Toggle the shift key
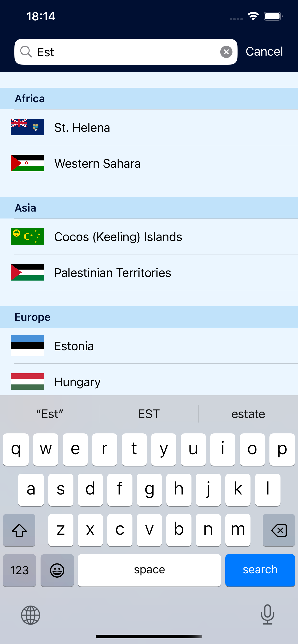 pos(19,530)
